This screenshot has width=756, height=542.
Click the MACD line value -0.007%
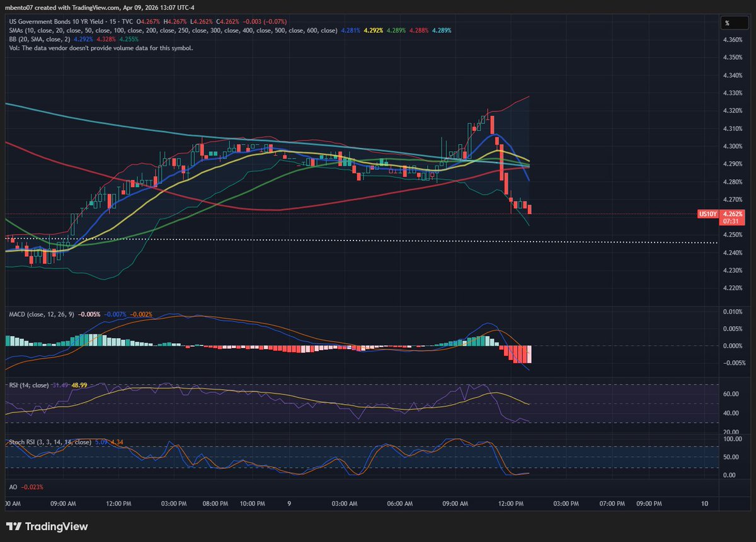(115, 313)
